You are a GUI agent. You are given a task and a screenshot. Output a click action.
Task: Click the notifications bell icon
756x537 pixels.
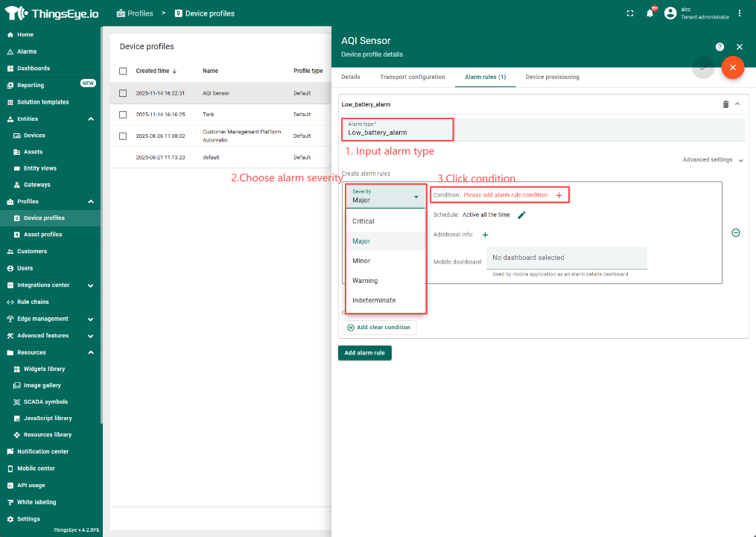point(649,13)
